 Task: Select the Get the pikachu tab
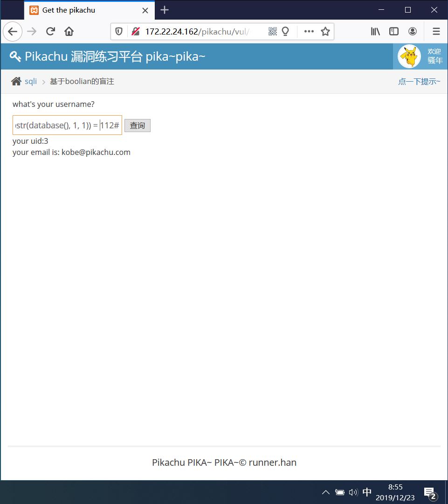(90, 10)
